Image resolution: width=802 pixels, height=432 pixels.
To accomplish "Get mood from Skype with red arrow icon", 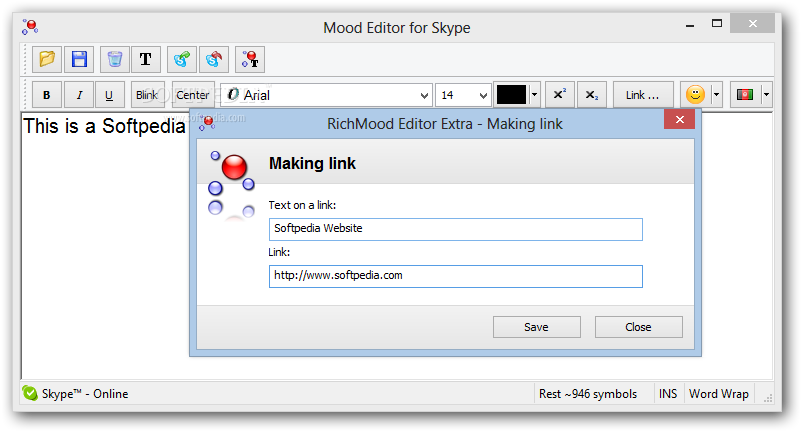I will [x=214, y=59].
